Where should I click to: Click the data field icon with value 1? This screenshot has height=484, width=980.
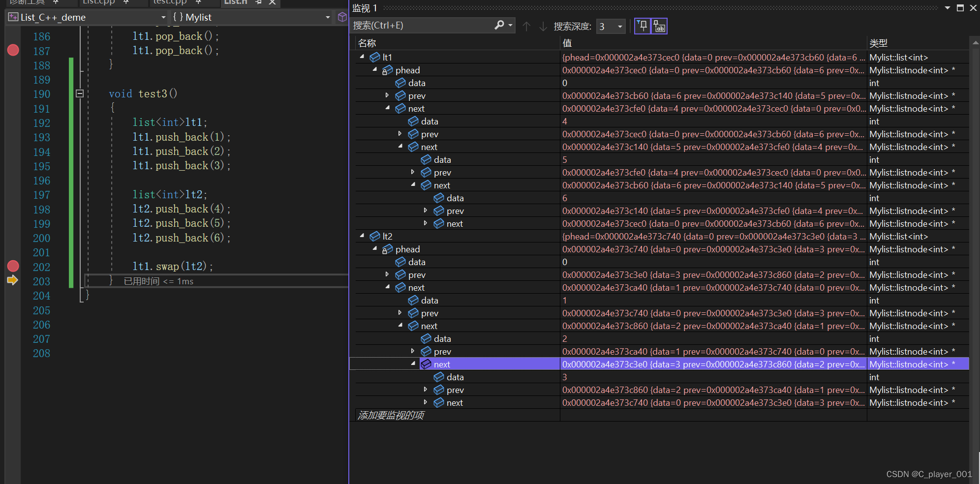[413, 301]
